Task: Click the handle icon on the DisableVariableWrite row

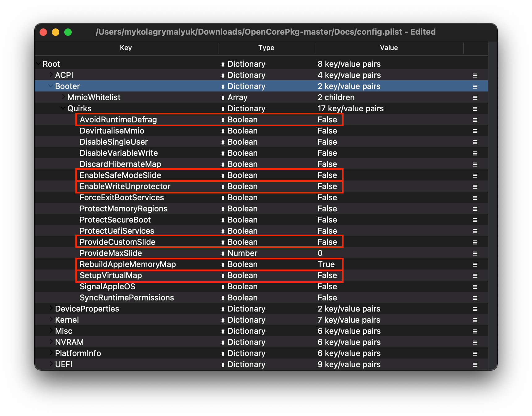Action: pos(475,153)
